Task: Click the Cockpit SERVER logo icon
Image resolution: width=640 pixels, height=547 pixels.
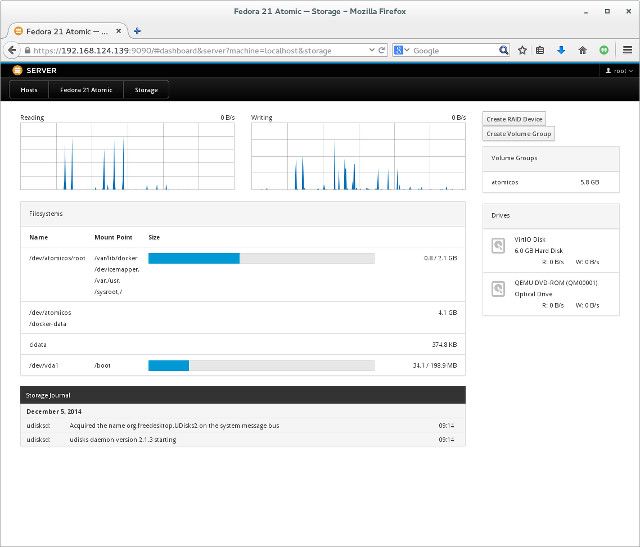Action: (x=17, y=70)
